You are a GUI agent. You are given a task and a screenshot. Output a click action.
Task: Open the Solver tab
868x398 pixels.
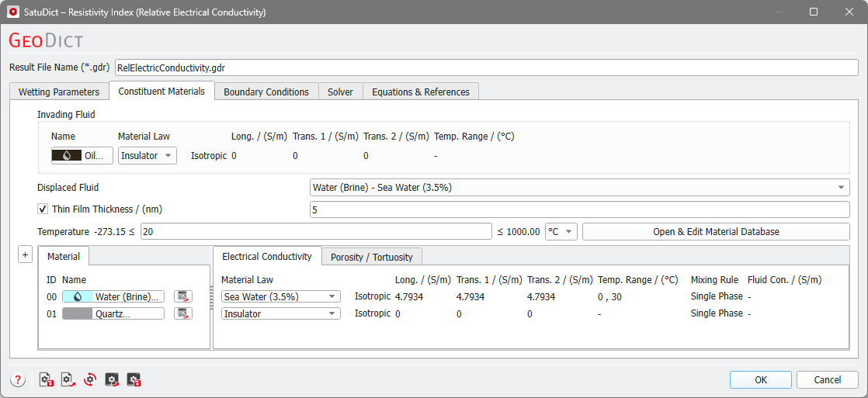coord(341,92)
